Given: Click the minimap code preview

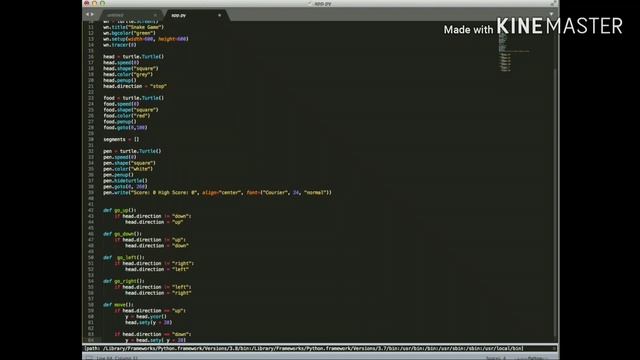Looking at the screenshot, I should click(514, 53).
